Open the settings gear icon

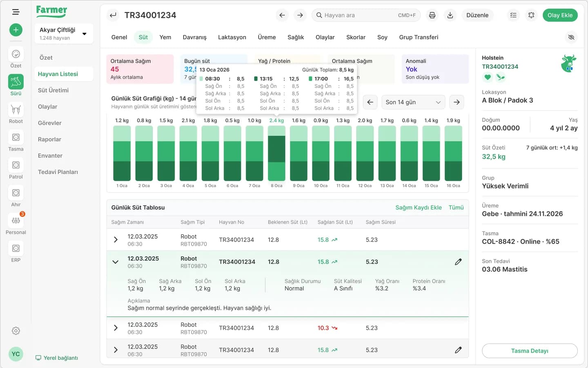click(x=16, y=331)
